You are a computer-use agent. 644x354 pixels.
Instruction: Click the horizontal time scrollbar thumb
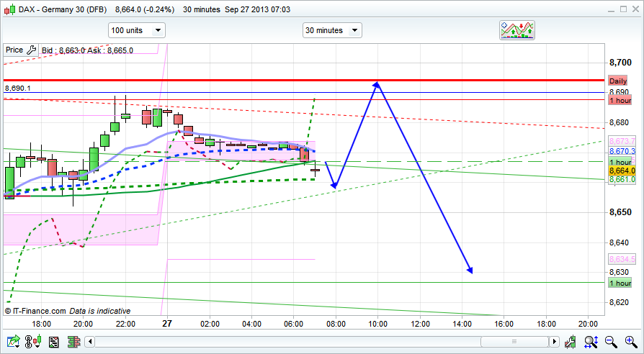[513, 341]
